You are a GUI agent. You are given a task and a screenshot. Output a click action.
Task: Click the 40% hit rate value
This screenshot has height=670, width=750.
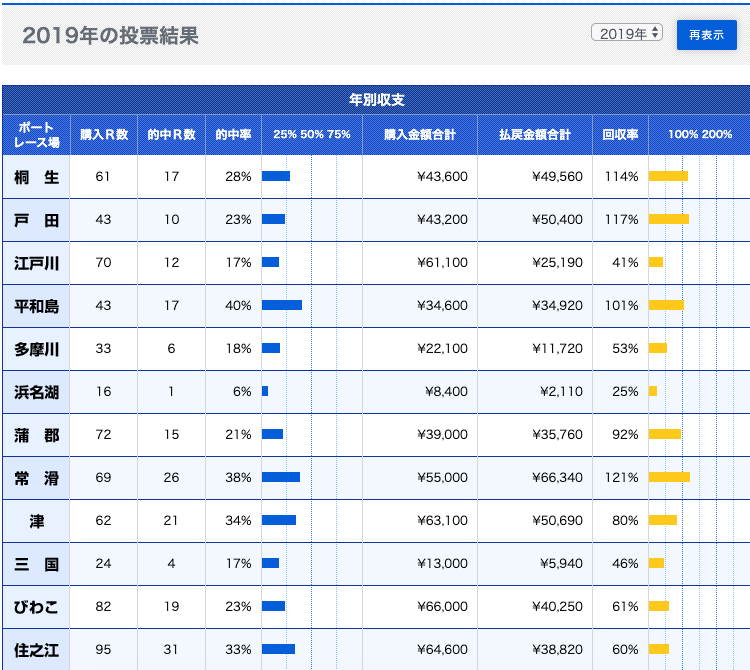[x=238, y=306]
